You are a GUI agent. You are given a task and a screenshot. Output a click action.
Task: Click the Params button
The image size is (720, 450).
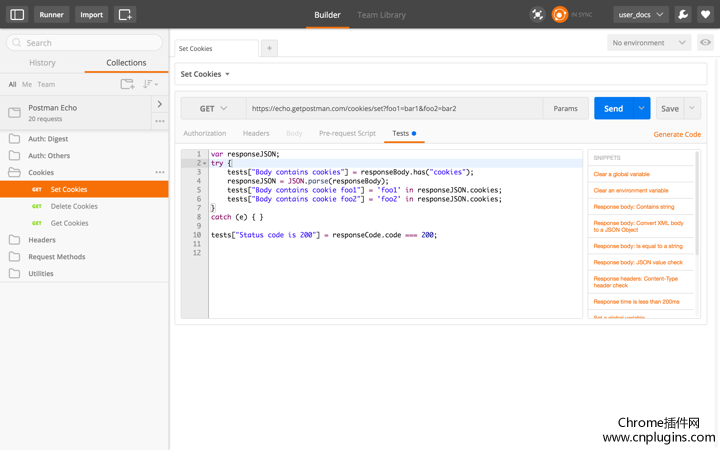coord(565,108)
